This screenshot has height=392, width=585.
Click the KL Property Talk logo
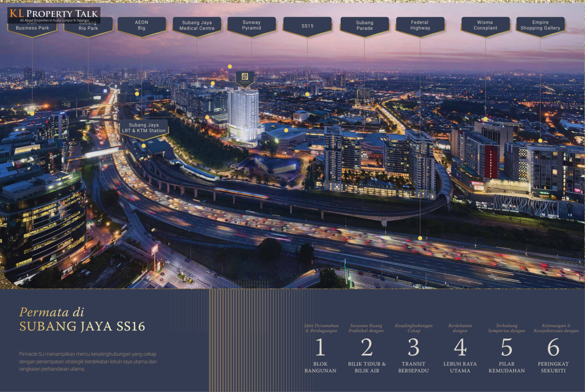coord(54,15)
